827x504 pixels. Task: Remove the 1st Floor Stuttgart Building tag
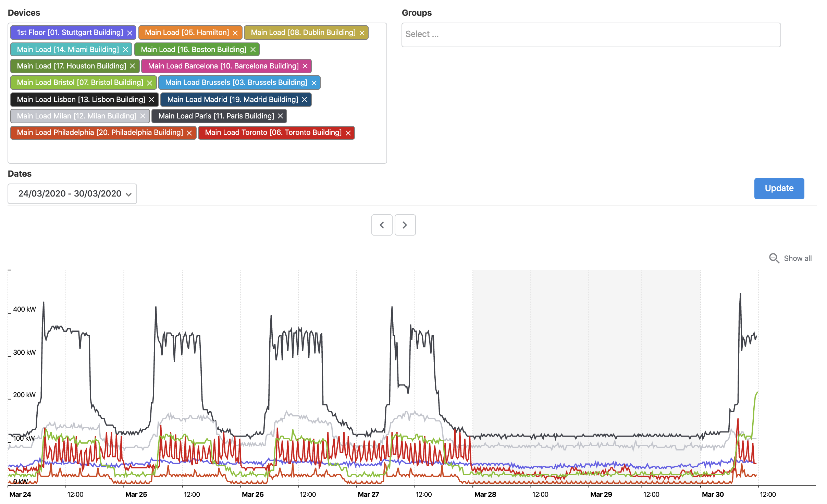(129, 33)
